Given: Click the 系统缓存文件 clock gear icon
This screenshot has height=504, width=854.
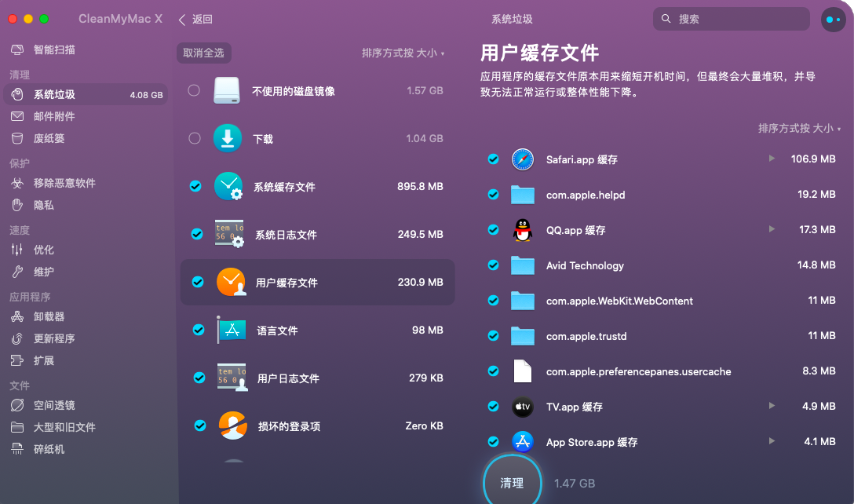Looking at the screenshot, I should (228, 186).
